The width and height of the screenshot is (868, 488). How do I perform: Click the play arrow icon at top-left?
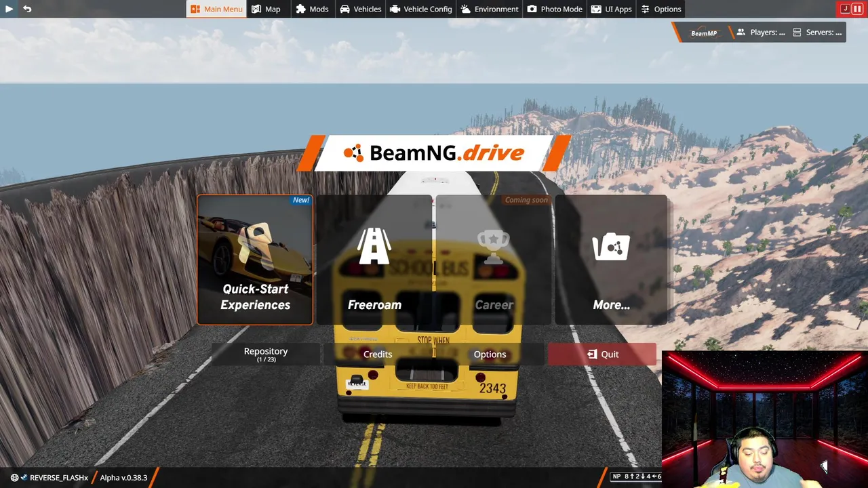[9, 9]
